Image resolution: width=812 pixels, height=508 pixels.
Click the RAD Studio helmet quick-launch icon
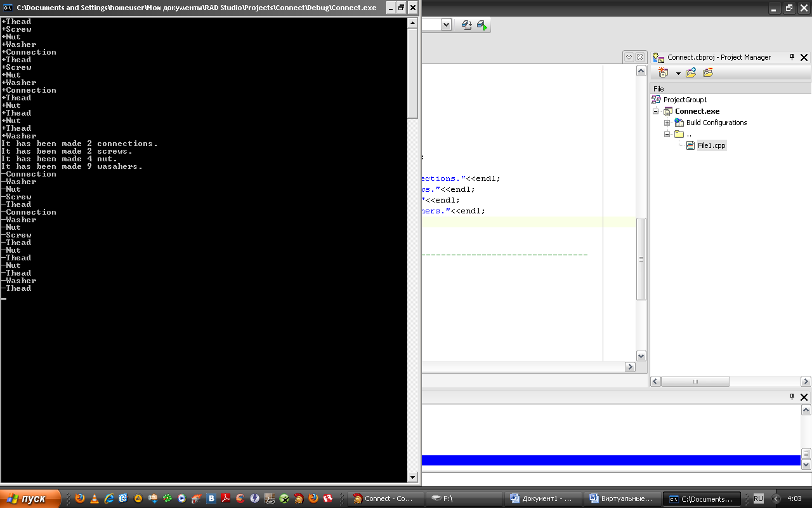pos(299,498)
